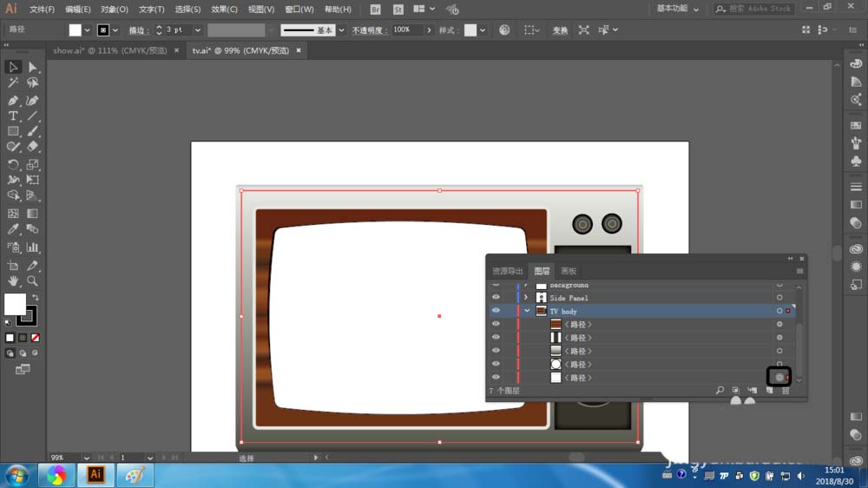Hide the TV body layer

pos(496,311)
